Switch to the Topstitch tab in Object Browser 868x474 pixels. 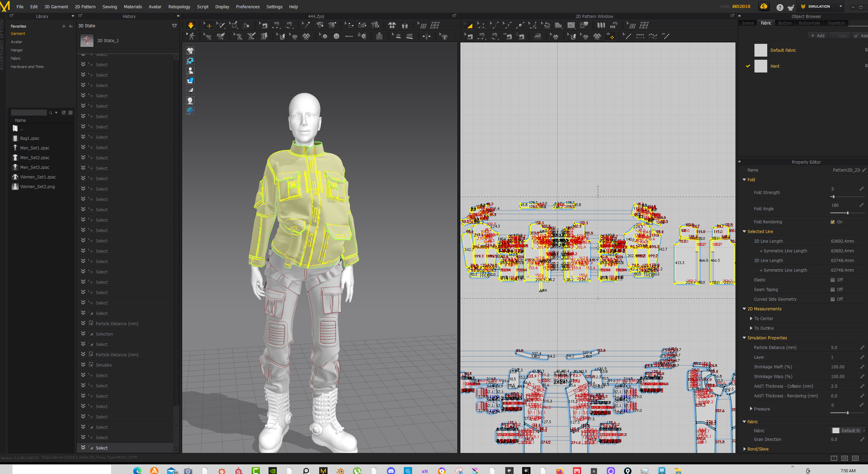pyautogui.click(x=836, y=23)
